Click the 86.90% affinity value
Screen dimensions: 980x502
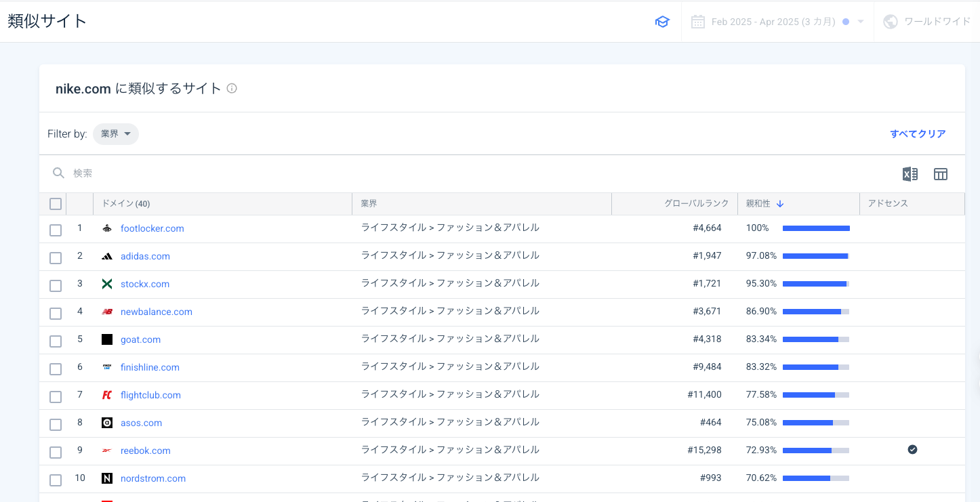762,311
